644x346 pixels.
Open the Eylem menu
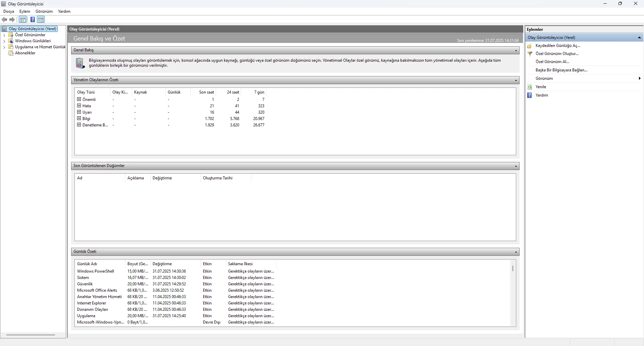pos(25,11)
